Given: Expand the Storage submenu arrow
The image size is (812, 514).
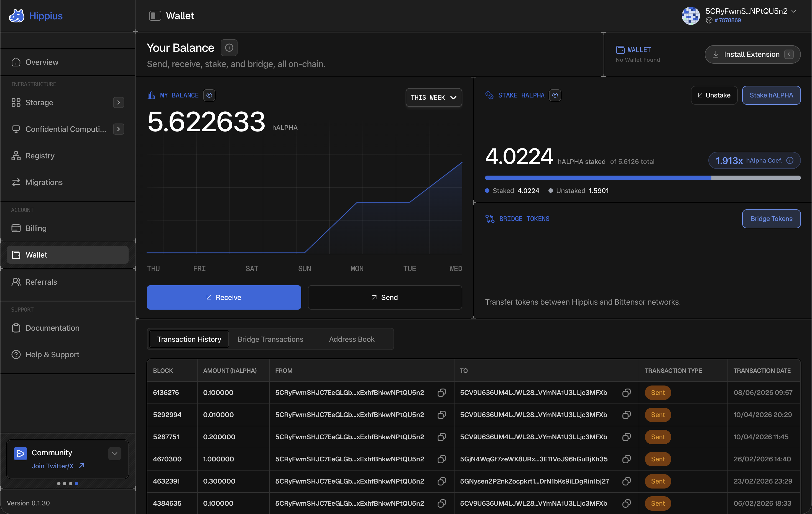Looking at the screenshot, I should pyautogui.click(x=118, y=102).
